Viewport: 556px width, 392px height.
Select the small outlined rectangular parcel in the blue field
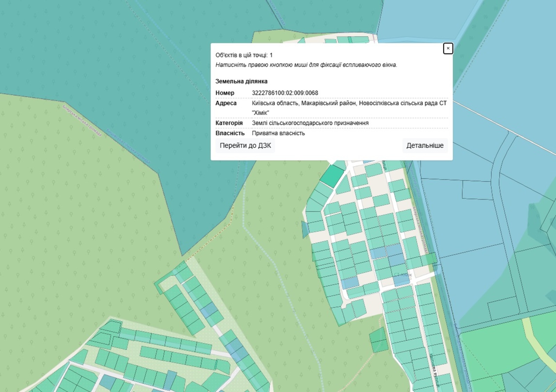[x=477, y=190]
